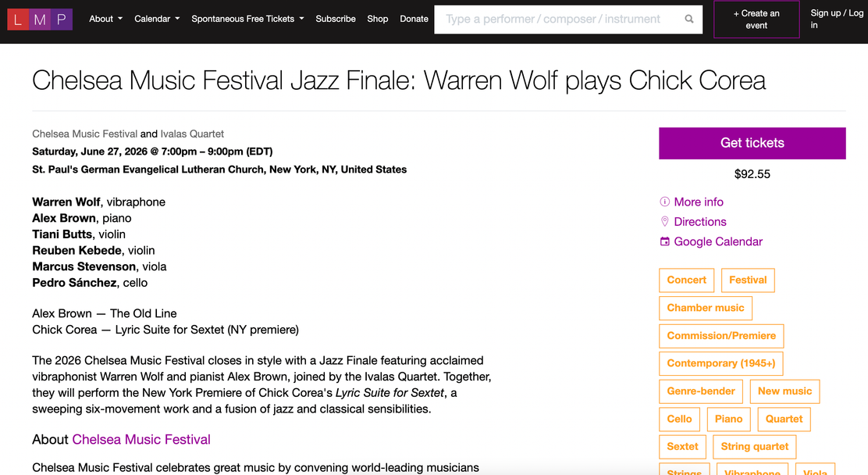Follow the purple Chelsea Music Festival link
Viewport: 868px width, 475px height.
(x=141, y=440)
